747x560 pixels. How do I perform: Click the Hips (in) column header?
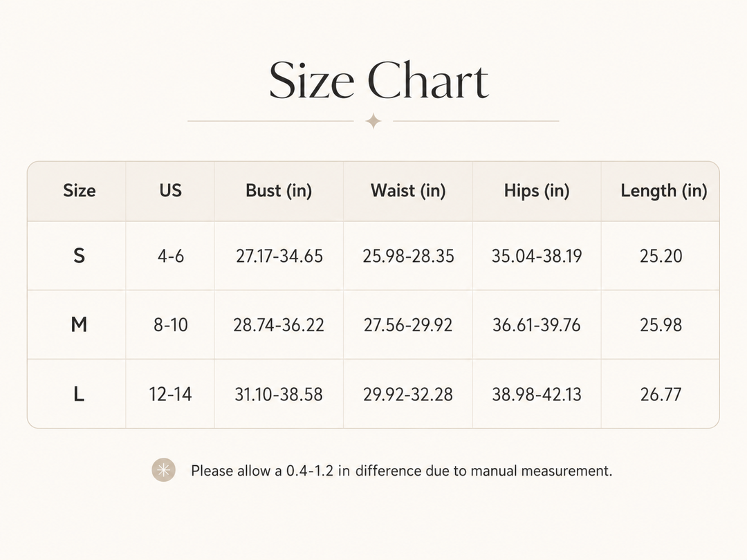(x=537, y=191)
